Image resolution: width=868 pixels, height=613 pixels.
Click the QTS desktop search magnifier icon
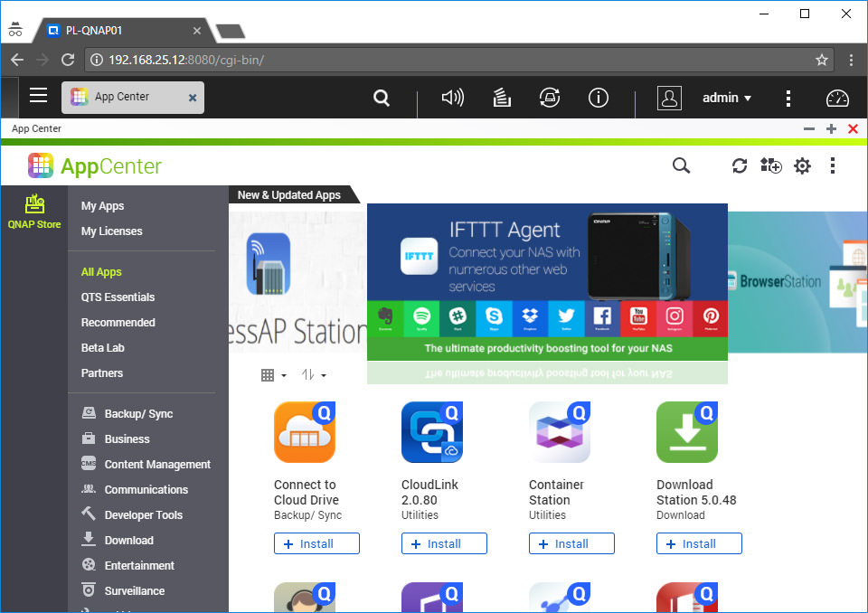[x=382, y=98]
